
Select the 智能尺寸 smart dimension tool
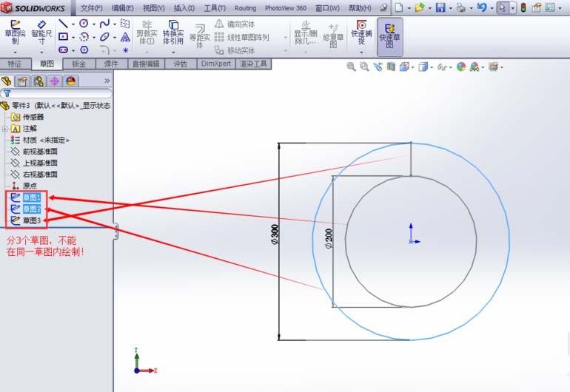point(41,32)
